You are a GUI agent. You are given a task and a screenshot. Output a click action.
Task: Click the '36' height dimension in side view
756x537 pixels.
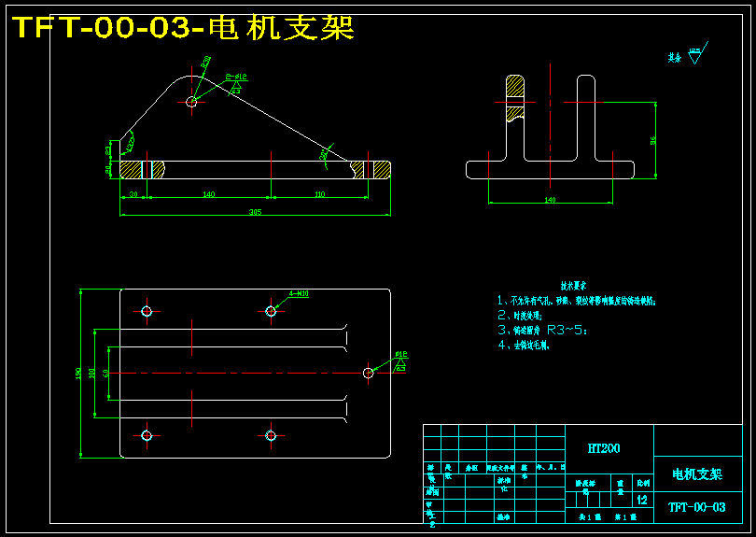tap(652, 140)
